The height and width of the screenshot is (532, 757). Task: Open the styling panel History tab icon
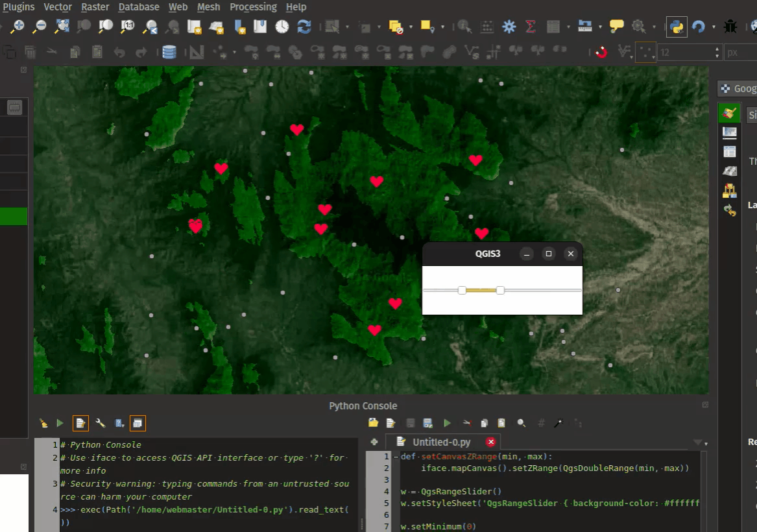[x=730, y=210]
